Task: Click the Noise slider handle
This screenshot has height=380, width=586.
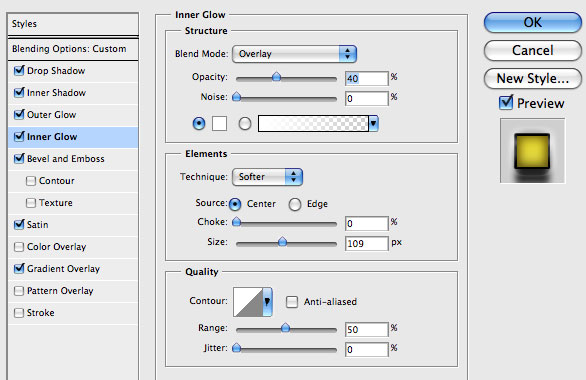Action: [x=236, y=97]
